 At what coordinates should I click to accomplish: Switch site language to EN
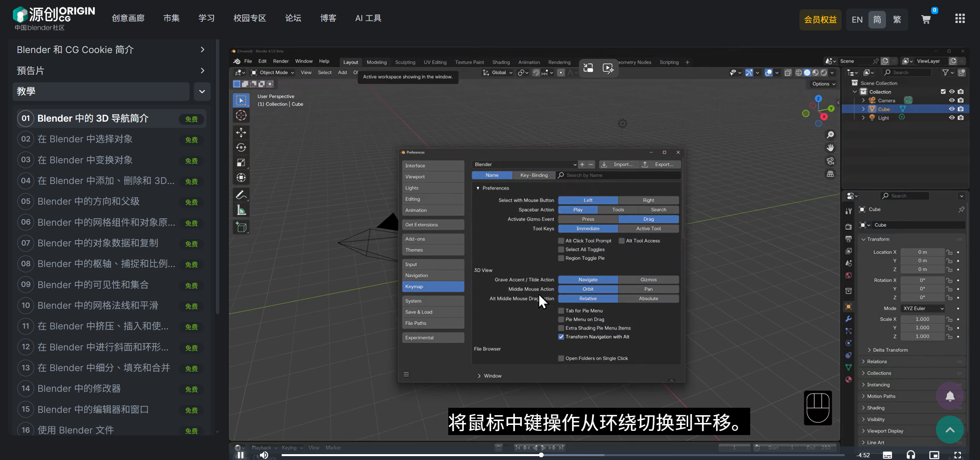click(x=857, y=19)
